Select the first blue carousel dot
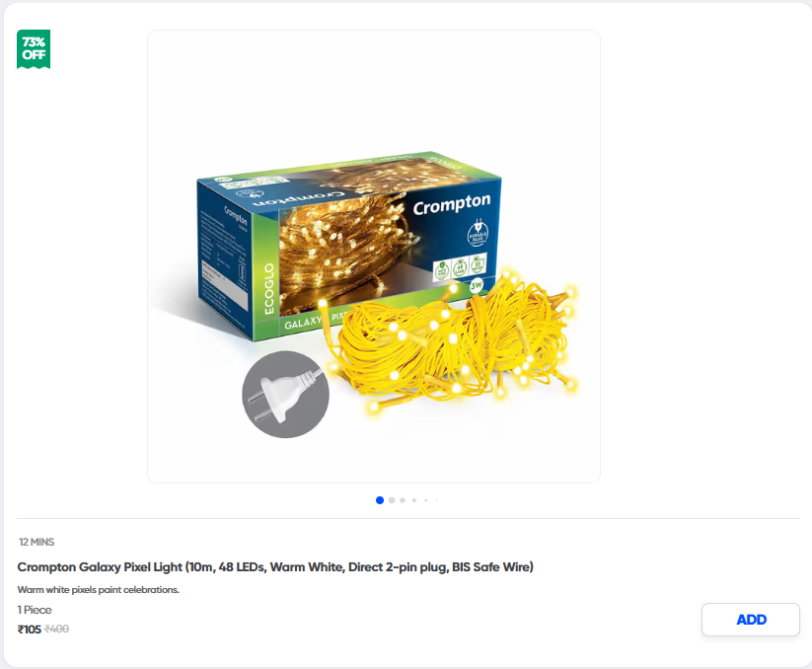Image resolution: width=812 pixels, height=669 pixels. [380, 500]
